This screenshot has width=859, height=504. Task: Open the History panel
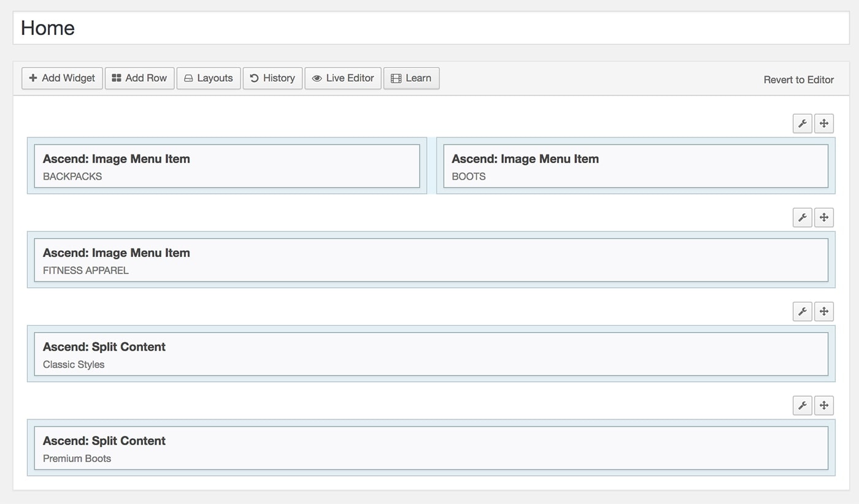coord(272,78)
